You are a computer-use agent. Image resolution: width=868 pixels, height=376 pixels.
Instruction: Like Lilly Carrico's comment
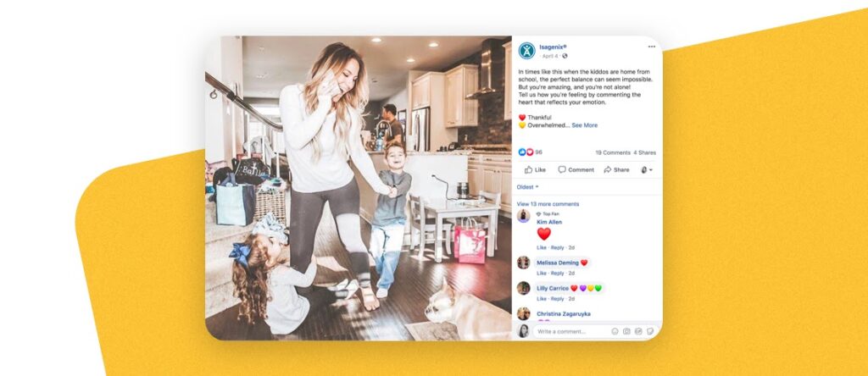542,299
